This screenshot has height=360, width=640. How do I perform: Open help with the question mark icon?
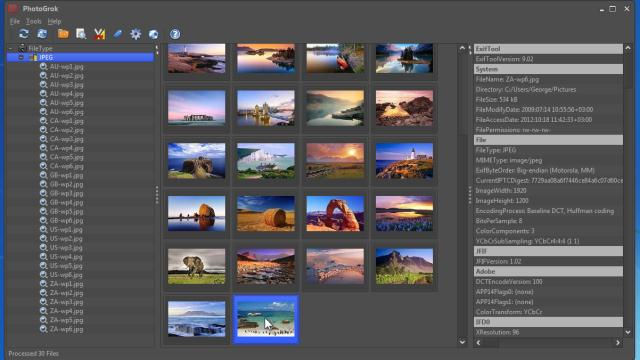(175, 34)
